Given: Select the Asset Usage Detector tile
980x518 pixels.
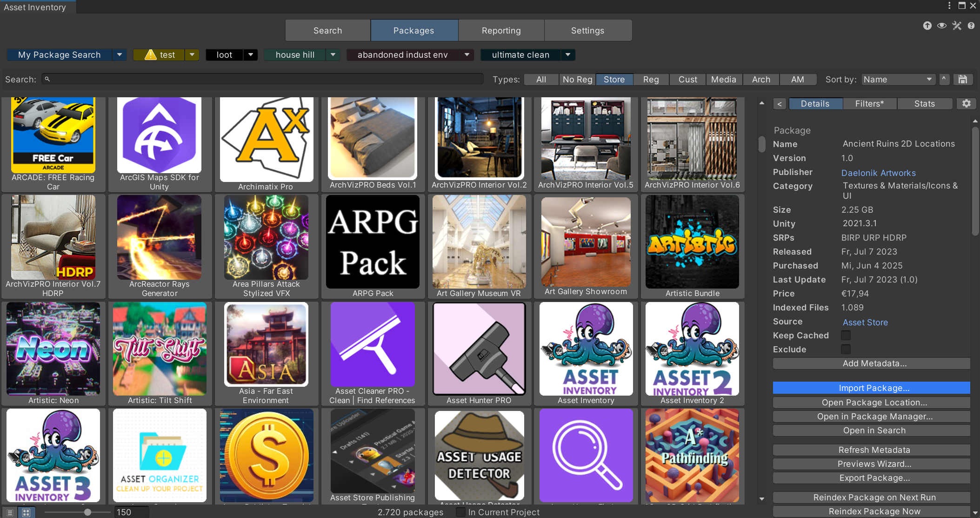Looking at the screenshot, I should click(x=479, y=456).
